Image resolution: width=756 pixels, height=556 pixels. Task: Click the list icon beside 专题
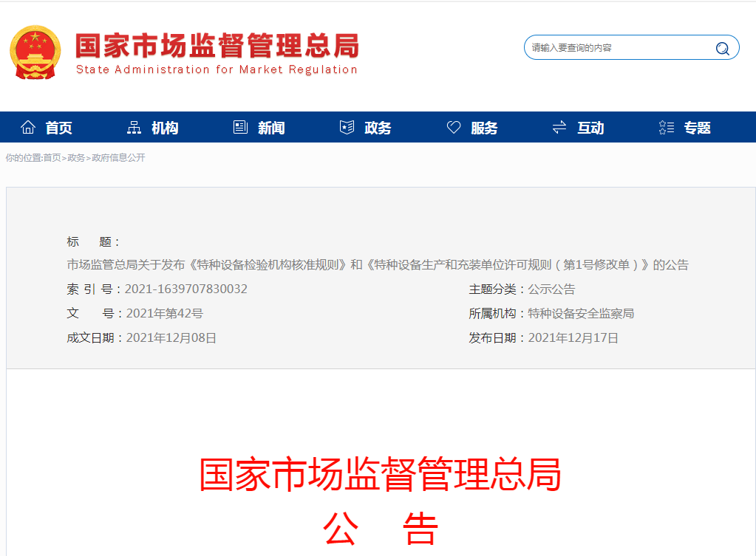(x=666, y=128)
